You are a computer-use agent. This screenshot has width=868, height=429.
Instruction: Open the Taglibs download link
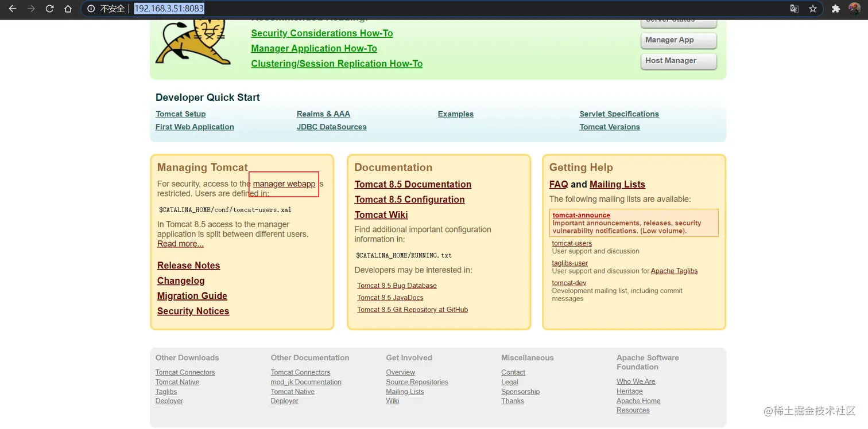[166, 392]
